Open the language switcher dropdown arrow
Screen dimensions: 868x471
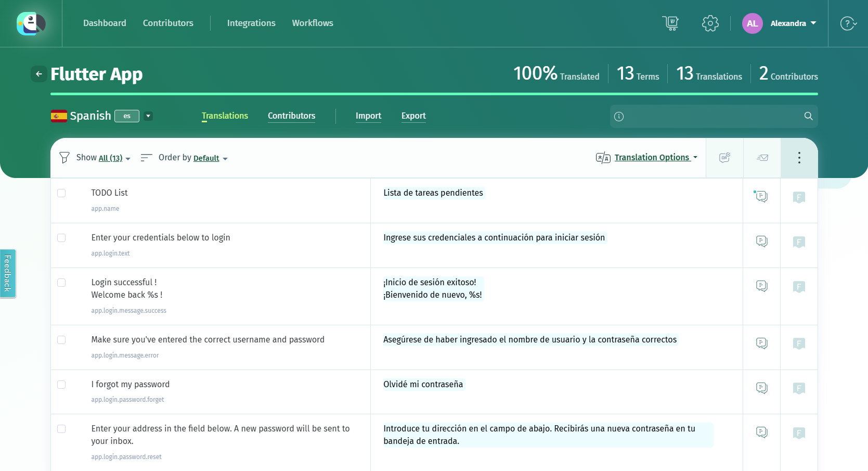coord(149,116)
